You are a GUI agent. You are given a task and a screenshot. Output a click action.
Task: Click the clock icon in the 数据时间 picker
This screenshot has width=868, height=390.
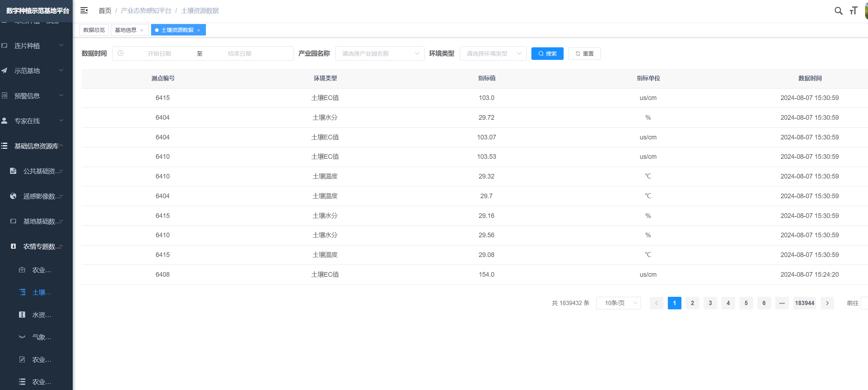pyautogui.click(x=120, y=53)
